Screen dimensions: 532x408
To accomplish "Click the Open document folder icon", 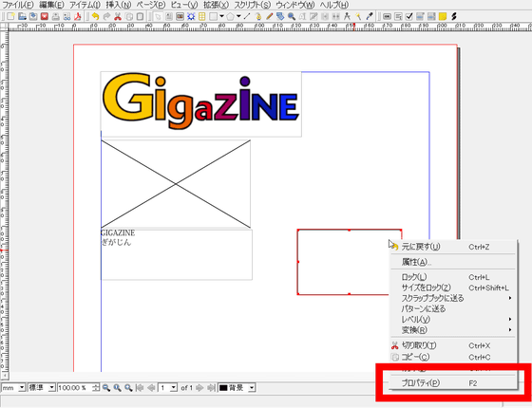I will pos(23,16).
